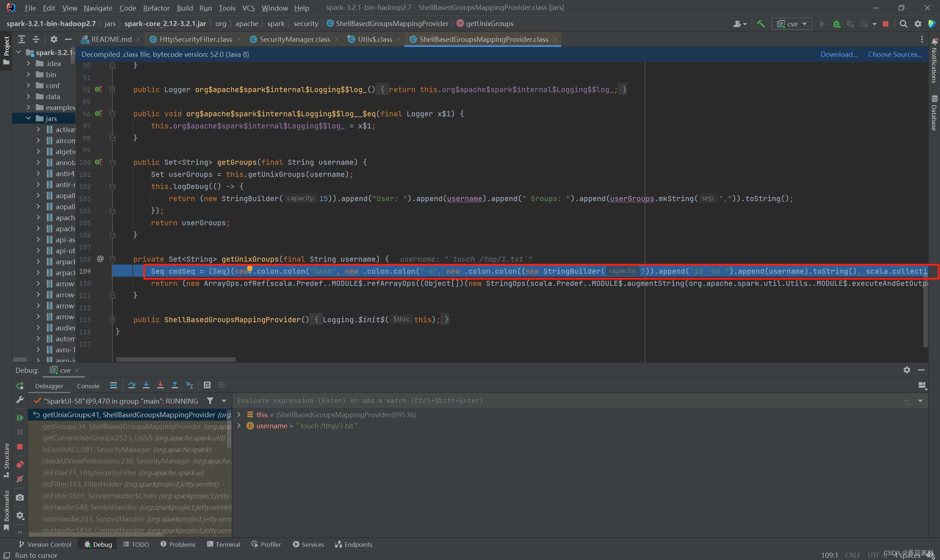Click the Step Out icon
Screen dimensions: 940x560
tap(175, 385)
